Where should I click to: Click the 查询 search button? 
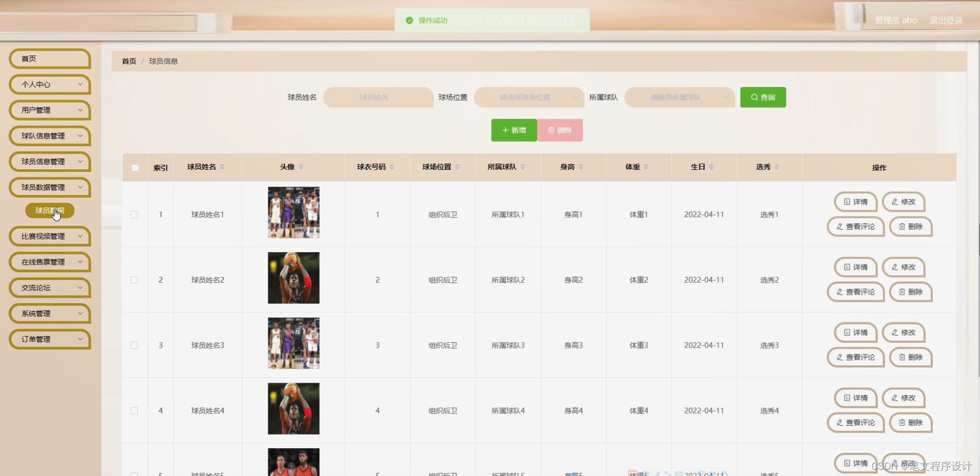(763, 97)
